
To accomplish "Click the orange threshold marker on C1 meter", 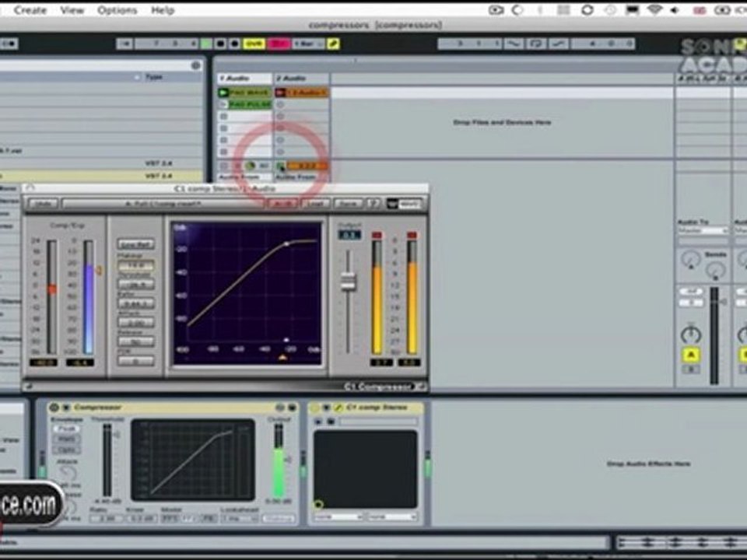I will point(99,271).
